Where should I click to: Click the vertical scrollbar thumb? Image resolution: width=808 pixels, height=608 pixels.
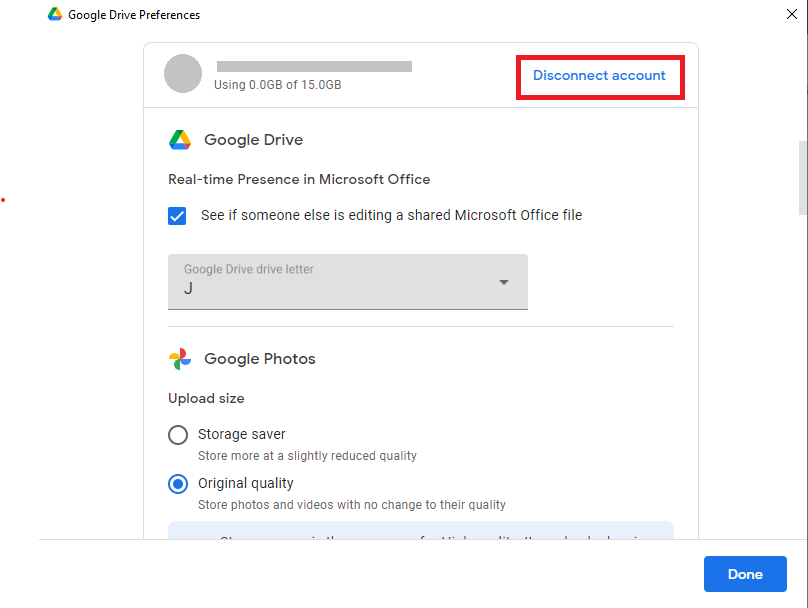coord(803,178)
